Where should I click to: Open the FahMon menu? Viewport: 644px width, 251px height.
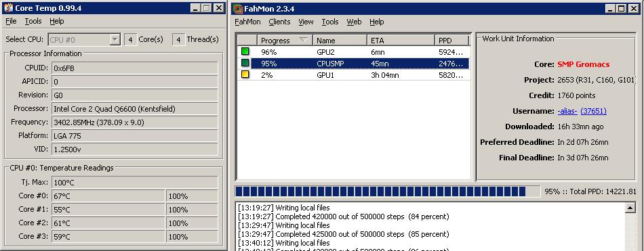click(x=247, y=22)
